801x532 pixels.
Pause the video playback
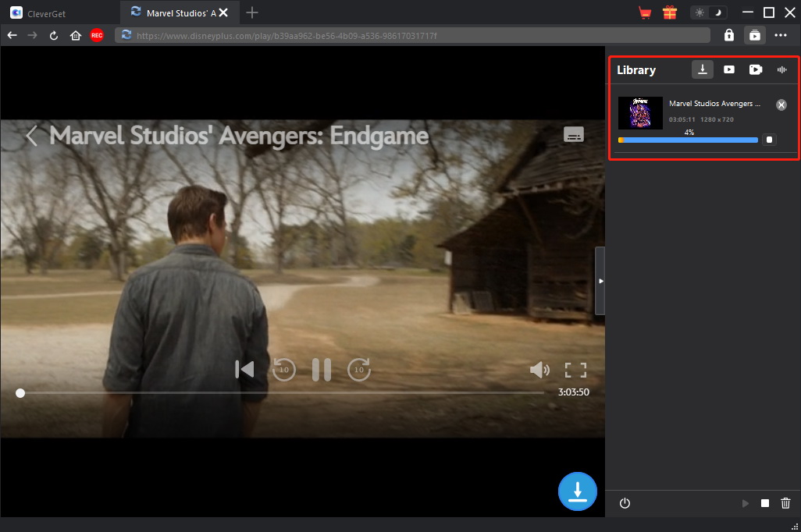point(321,370)
